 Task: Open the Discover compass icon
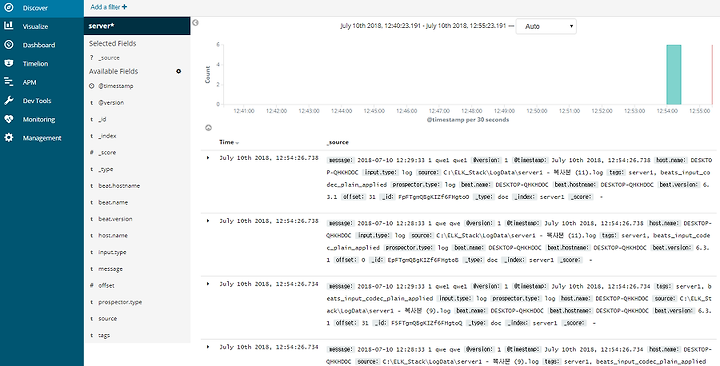pos(9,7)
